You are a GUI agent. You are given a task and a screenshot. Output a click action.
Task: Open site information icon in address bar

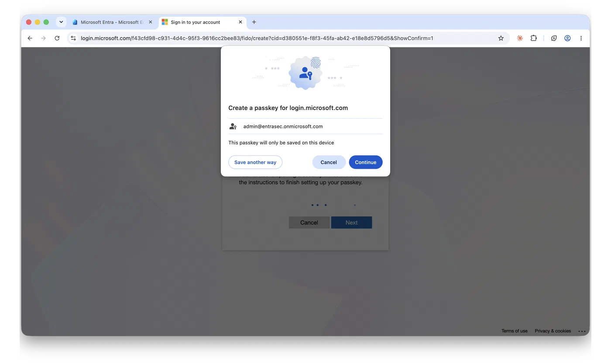[73, 38]
